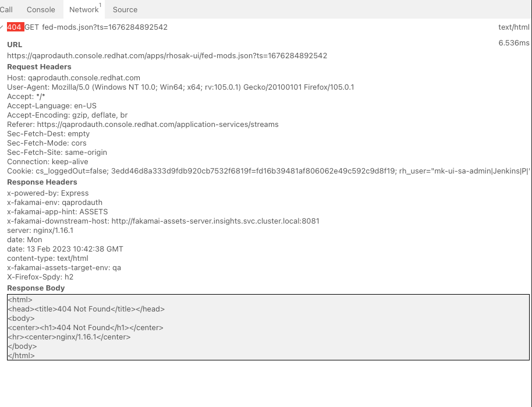Screen dimensions: 532x407
Task: Click the Host request header line
Action: click(x=73, y=78)
